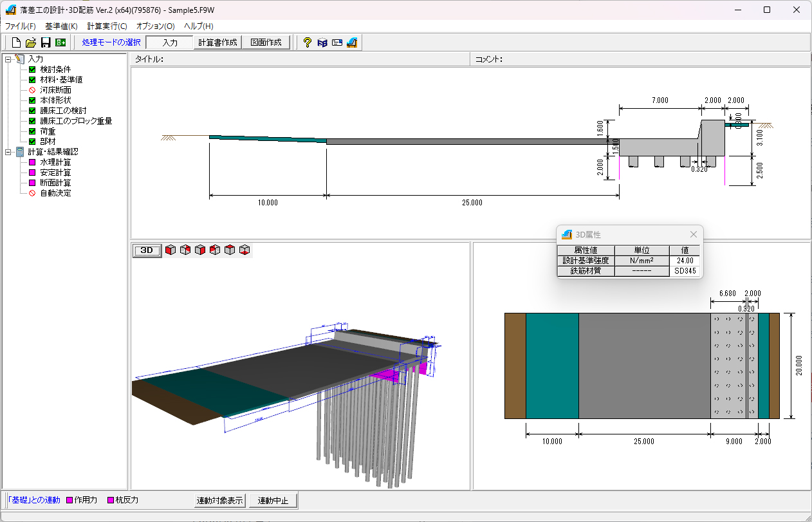Click the 検討条件 green checkbox item
The height and width of the screenshot is (522, 812).
click(x=55, y=70)
